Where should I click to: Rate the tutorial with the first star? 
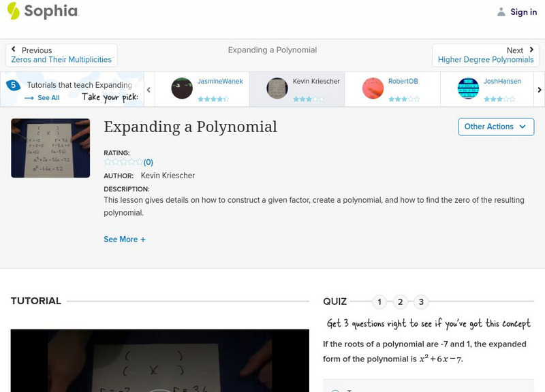point(106,162)
